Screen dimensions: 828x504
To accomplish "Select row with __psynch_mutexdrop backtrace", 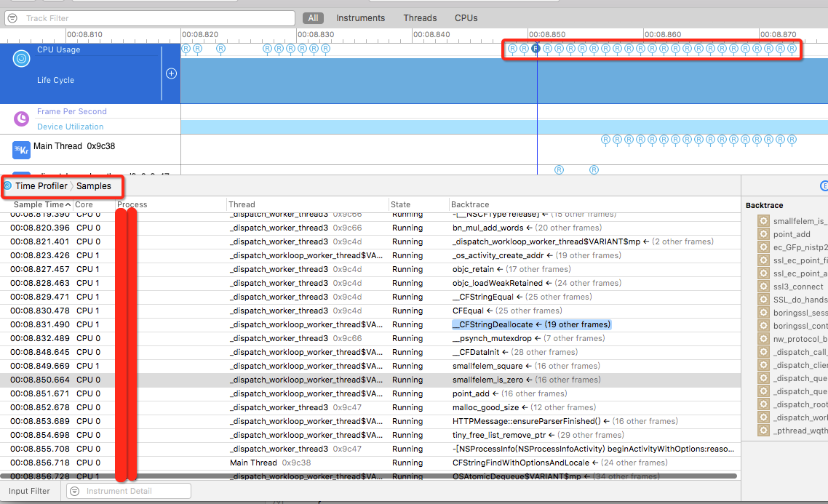I will (x=370, y=338).
